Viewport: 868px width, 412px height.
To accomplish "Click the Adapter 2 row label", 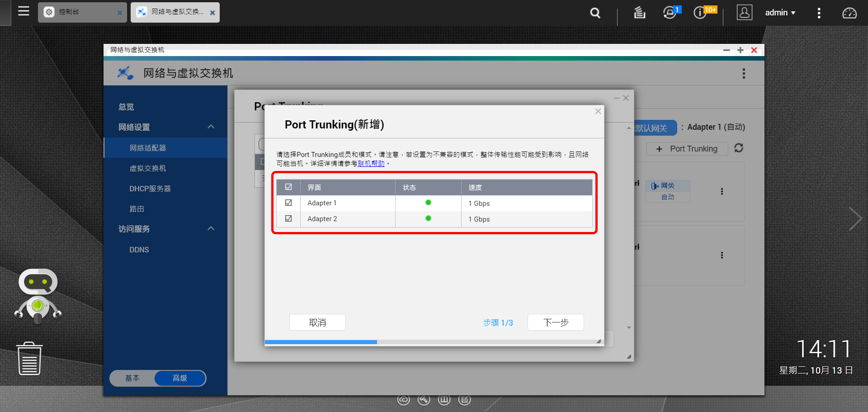I will tap(322, 219).
